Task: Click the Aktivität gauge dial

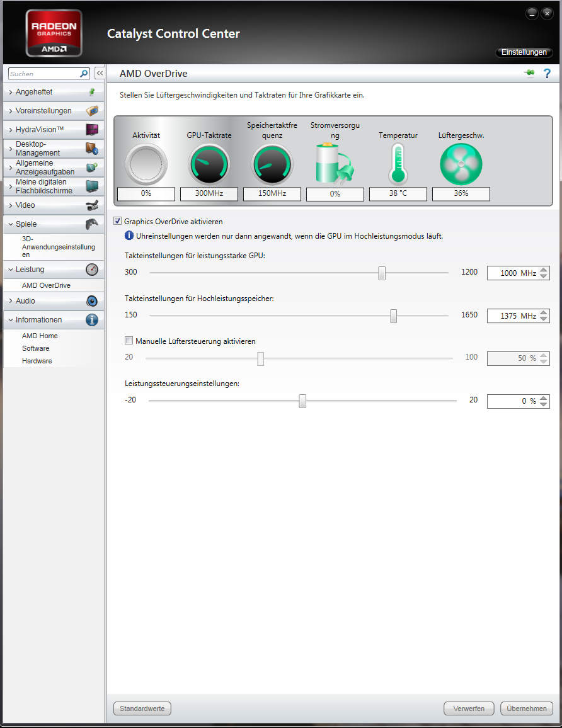Action: (x=146, y=164)
